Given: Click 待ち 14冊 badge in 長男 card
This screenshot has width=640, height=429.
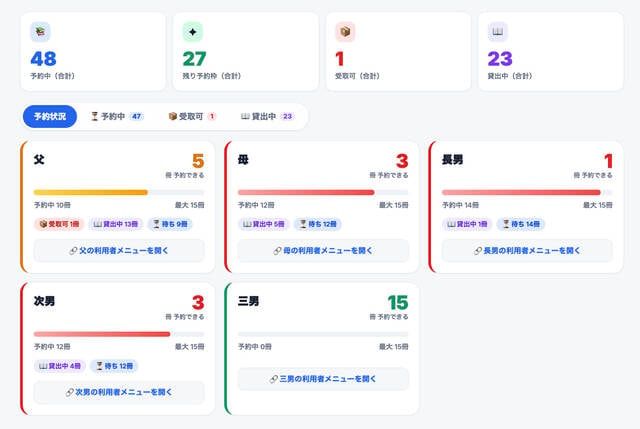Looking at the screenshot, I should coord(521,224).
